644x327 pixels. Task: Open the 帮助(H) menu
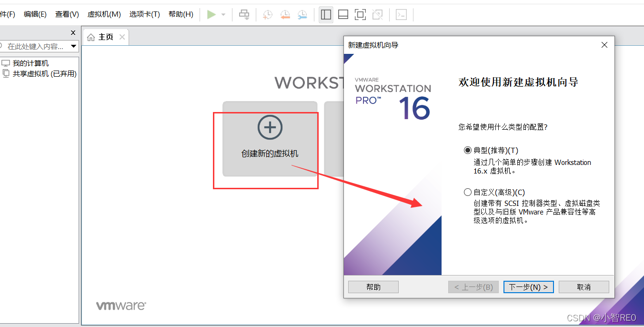181,14
